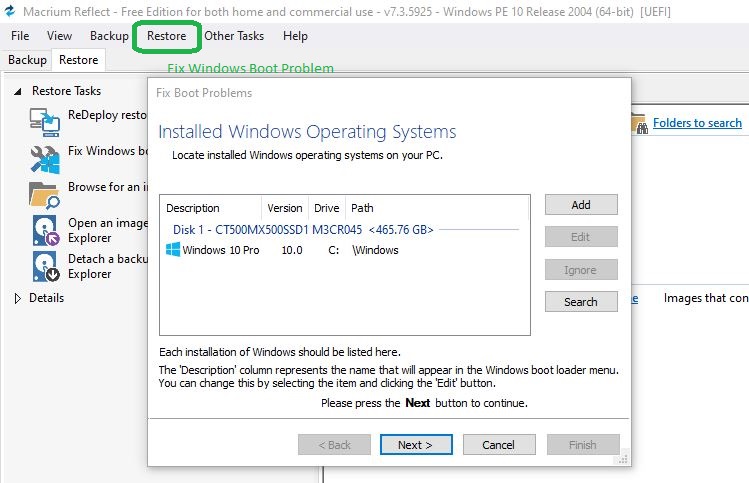Click the Browse for an image task label

coord(107,187)
